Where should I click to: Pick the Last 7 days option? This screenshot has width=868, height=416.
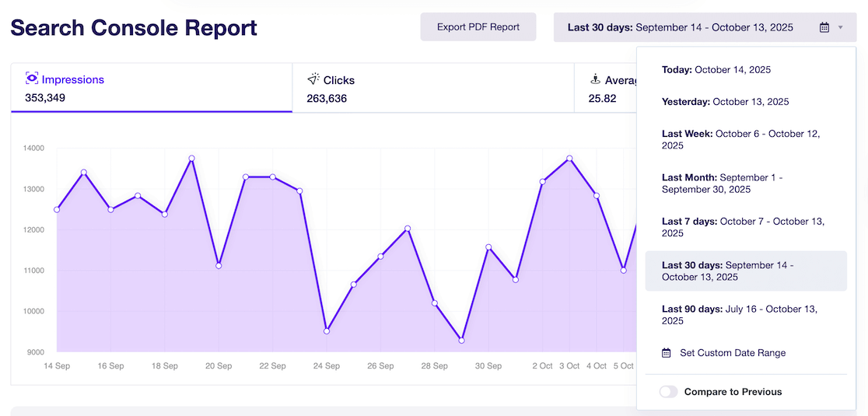click(x=743, y=227)
